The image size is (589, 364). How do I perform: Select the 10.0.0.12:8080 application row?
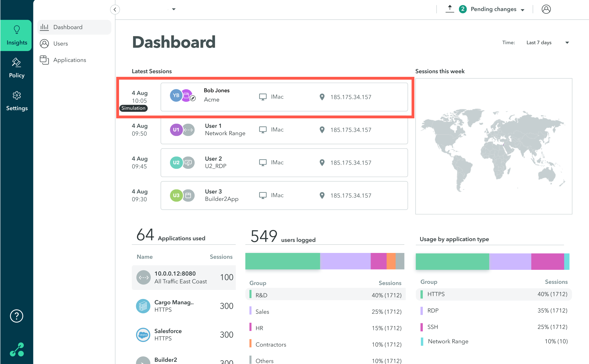[x=184, y=278]
